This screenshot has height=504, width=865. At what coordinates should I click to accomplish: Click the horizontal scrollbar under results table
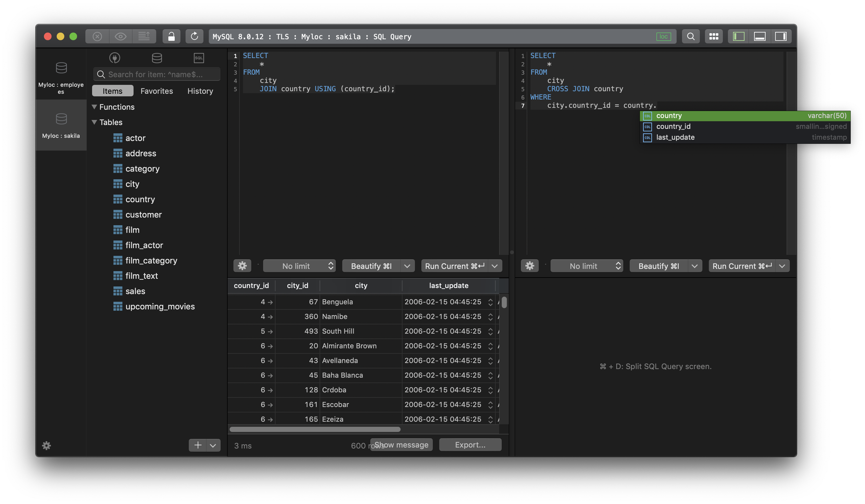pyautogui.click(x=315, y=429)
